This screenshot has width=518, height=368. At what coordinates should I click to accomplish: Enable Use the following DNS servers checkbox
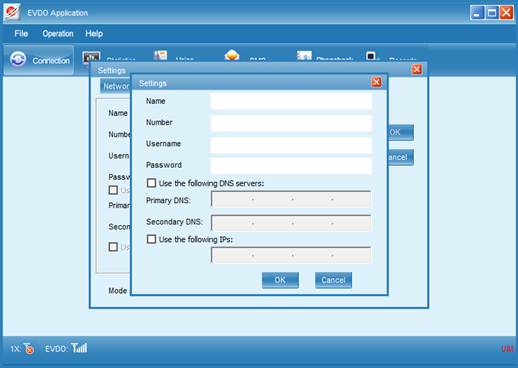click(x=151, y=183)
